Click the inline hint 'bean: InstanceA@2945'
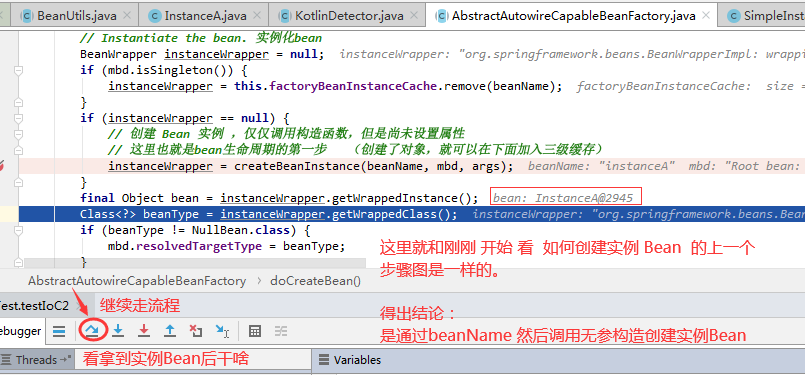 point(563,198)
